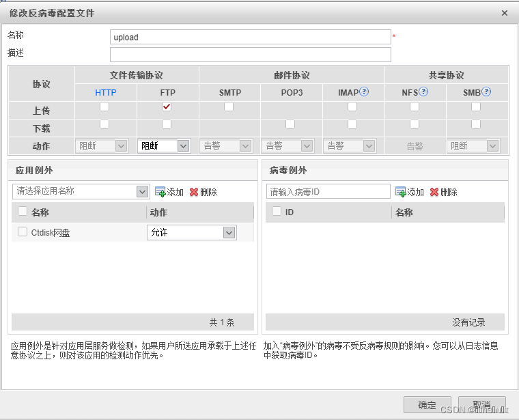
Task: Click 删除 text in 病毒例外 panel
Action: pyautogui.click(x=449, y=192)
